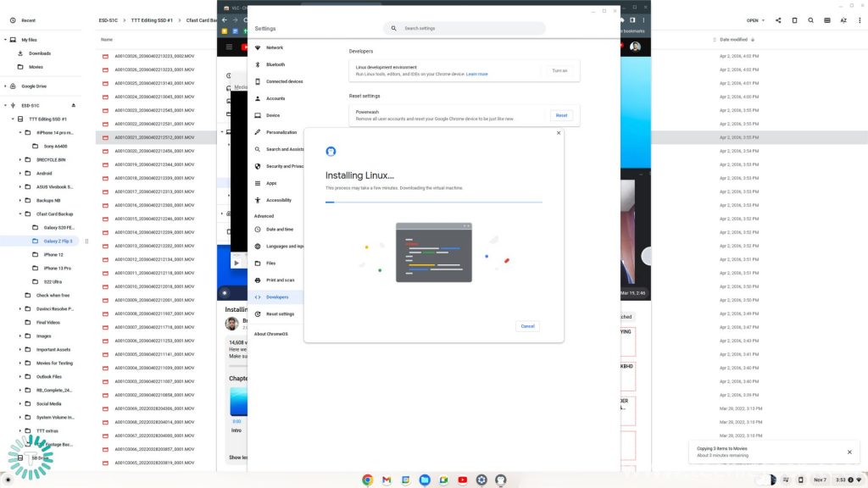Screen dimensions: 868x488
Task: Open Files app icon in shelf
Action: coord(425,480)
